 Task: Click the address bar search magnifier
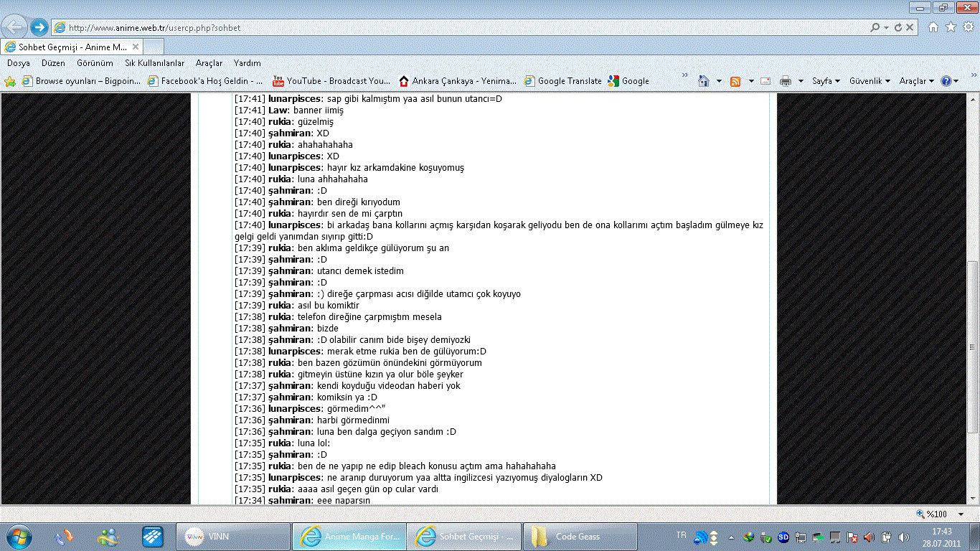875,27
